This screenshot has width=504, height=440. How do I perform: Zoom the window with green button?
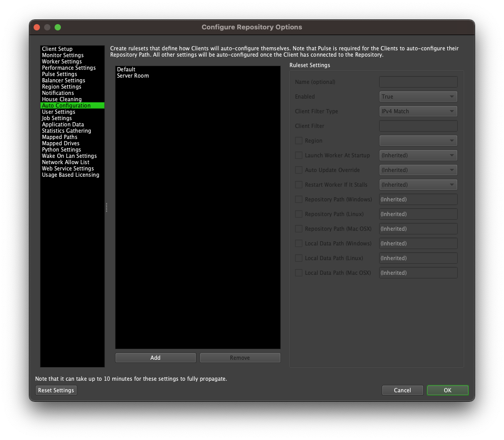[58, 27]
